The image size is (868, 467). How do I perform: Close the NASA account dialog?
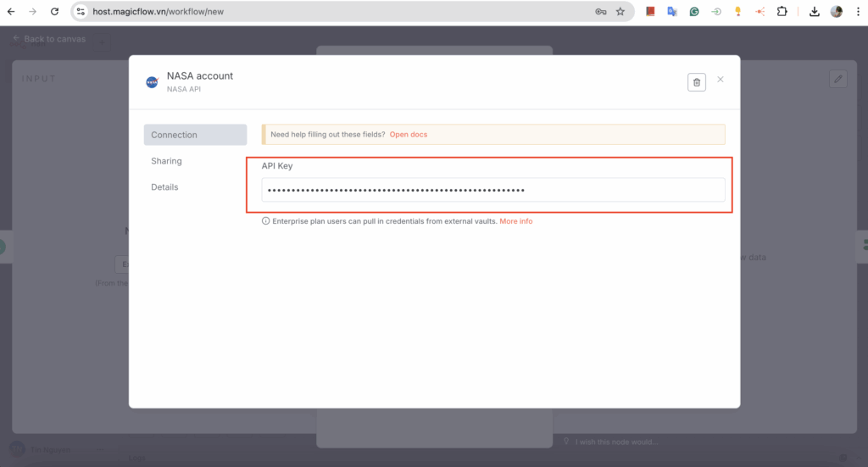tap(721, 80)
